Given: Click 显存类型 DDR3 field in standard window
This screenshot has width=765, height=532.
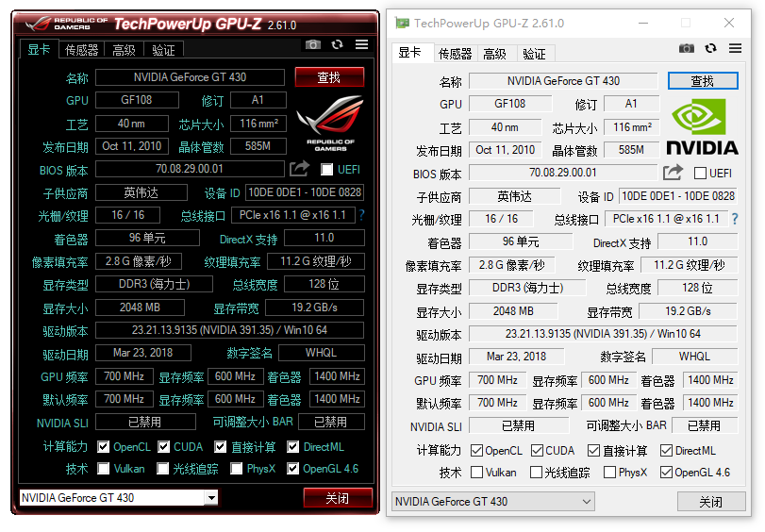Looking at the screenshot, I should [x=527, y=288].
